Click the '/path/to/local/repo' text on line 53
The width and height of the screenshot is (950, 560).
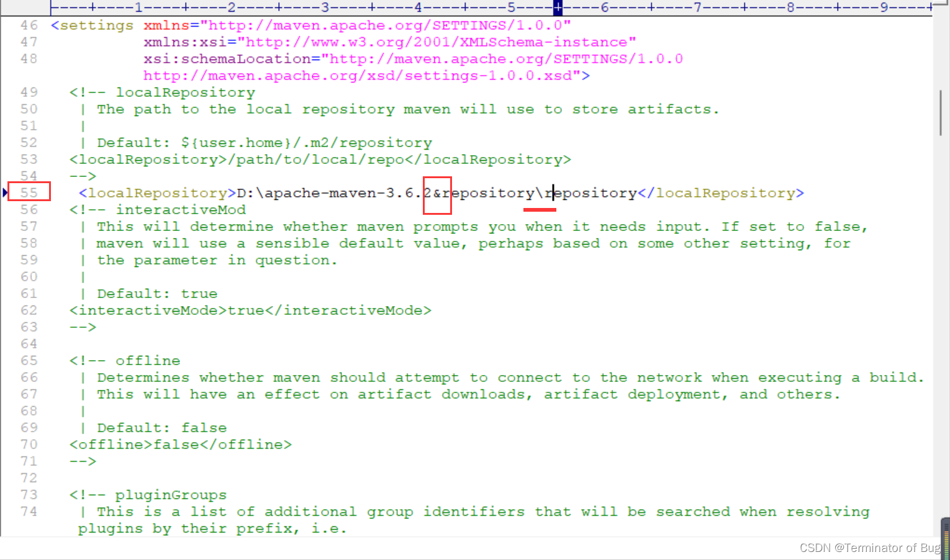pos(316,160)
